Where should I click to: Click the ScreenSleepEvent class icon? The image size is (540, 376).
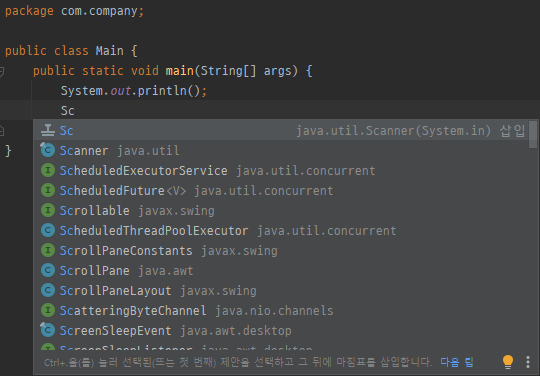(48, 330)
